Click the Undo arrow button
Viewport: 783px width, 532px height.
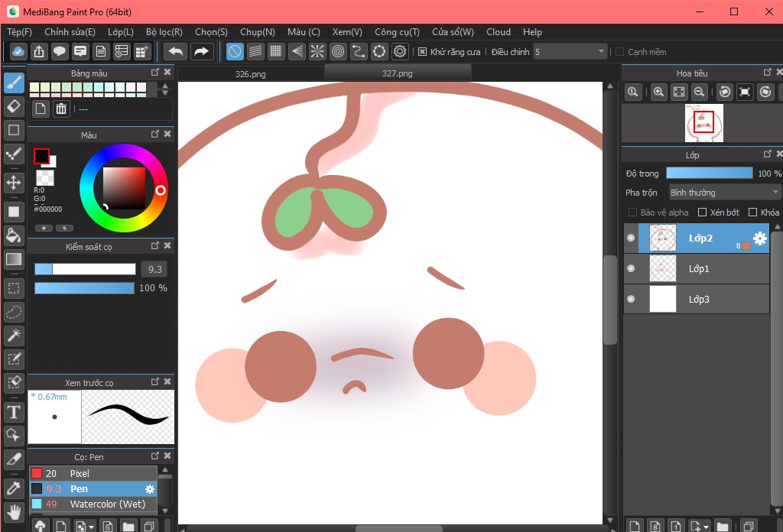pyautogui.click(x=175, y=51)
